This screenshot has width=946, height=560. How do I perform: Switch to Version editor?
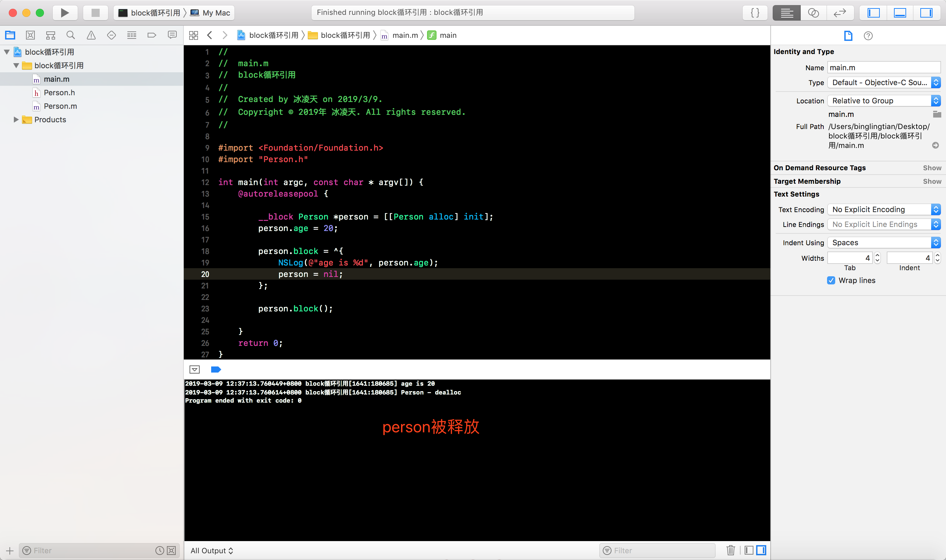pos(840,13)
